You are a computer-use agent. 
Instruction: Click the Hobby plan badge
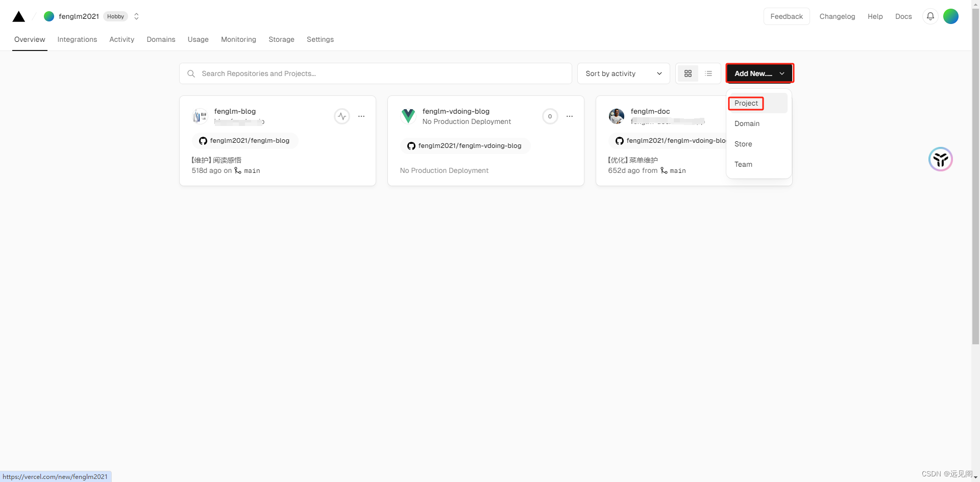click(115, 16)
